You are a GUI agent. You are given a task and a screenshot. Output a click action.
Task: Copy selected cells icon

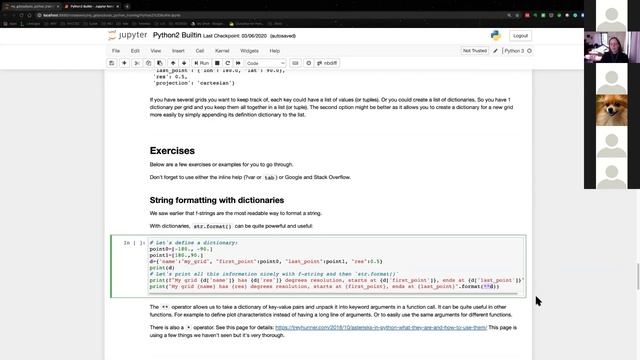(149, 63)
